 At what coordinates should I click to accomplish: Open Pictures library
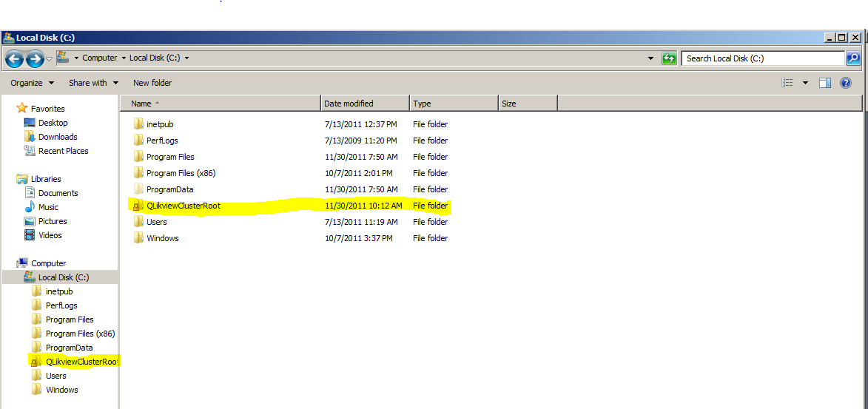tap(46, 221)
